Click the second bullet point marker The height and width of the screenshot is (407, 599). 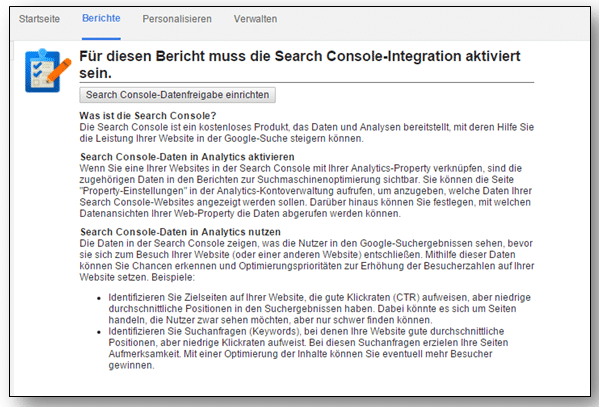99,332
